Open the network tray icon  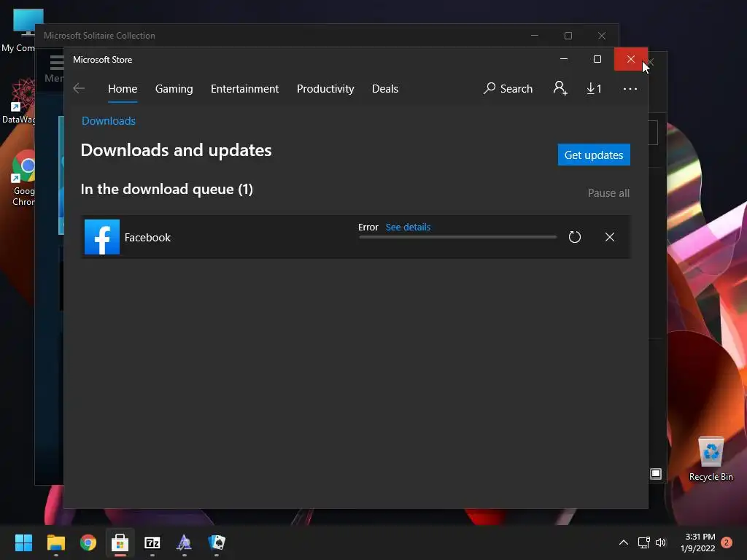(x=643, y=542)
